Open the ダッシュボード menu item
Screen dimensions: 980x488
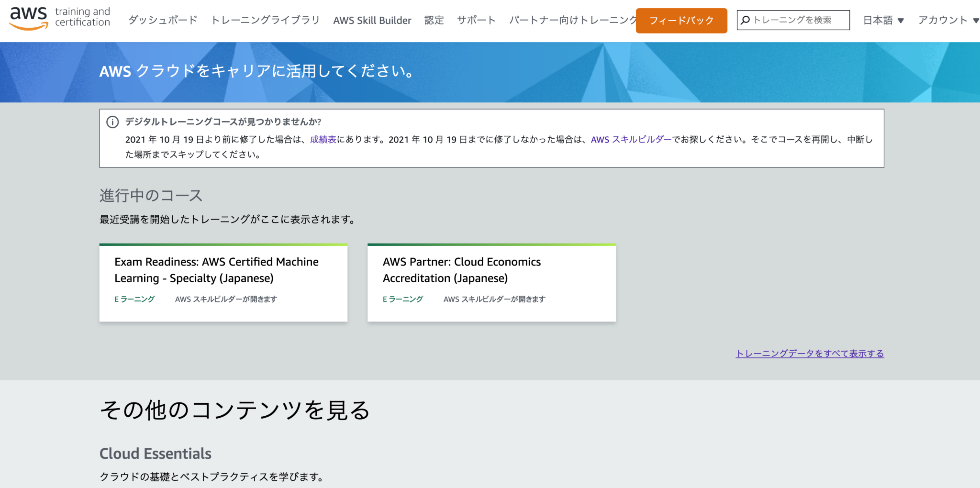pyautogui.click(x=163, y=20)
